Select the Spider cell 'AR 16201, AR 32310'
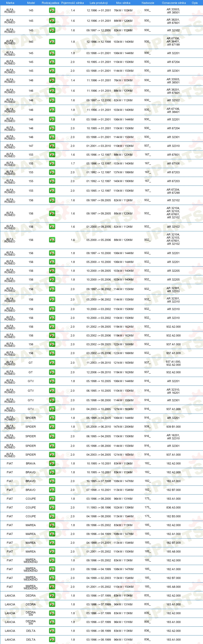This screenshot has width=203, height=644. click(x=173, y=437)
